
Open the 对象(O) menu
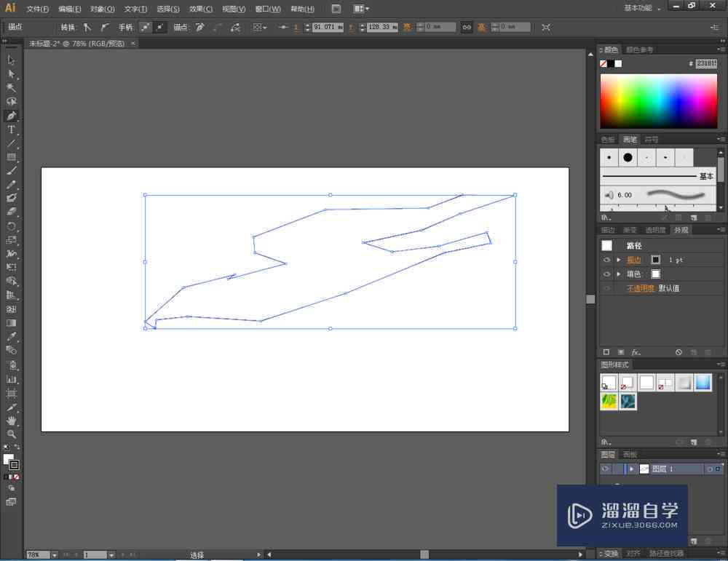pyautogui.click(x=102, y=9)
